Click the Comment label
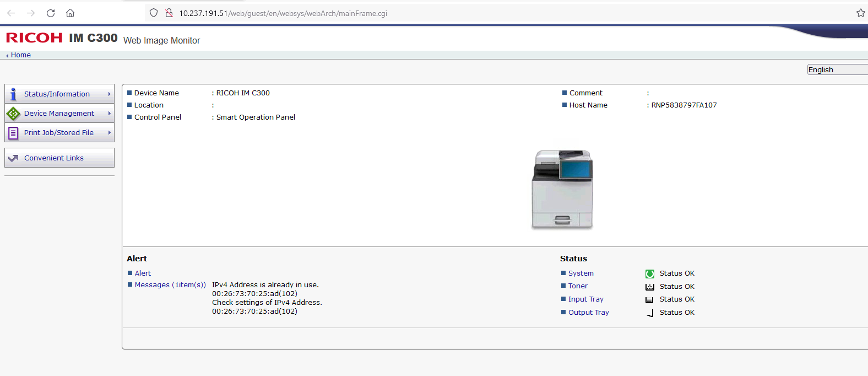 [x=586, y=93]
